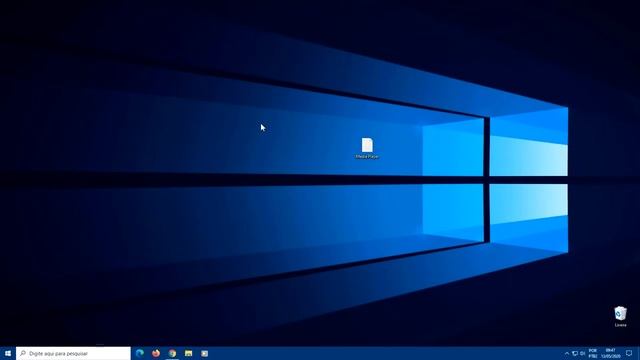Screen dimensions: 640x360
Task: Open the volume control tray icon
Action: coord(582,353)
